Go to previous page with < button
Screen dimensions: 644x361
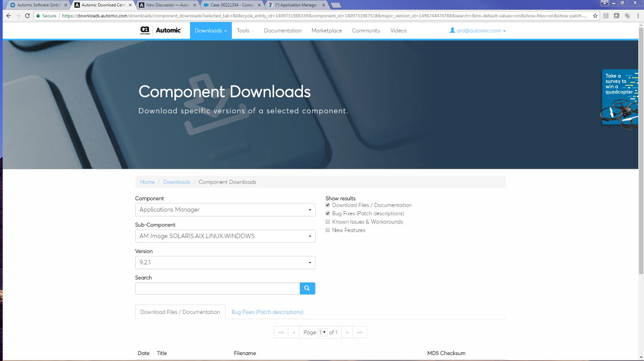click(x=294, y=332)
